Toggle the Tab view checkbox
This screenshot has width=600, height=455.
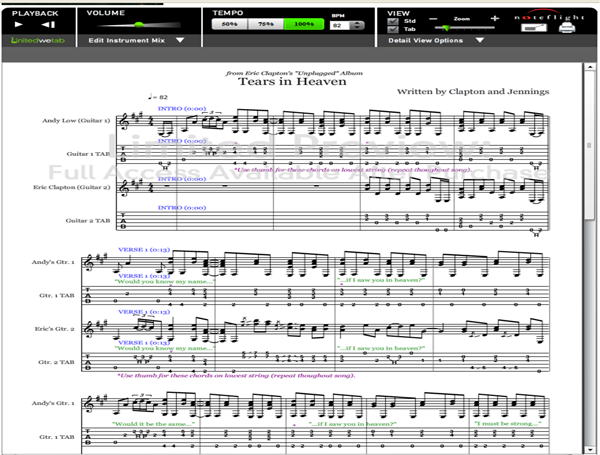click(x=393, y=29)
